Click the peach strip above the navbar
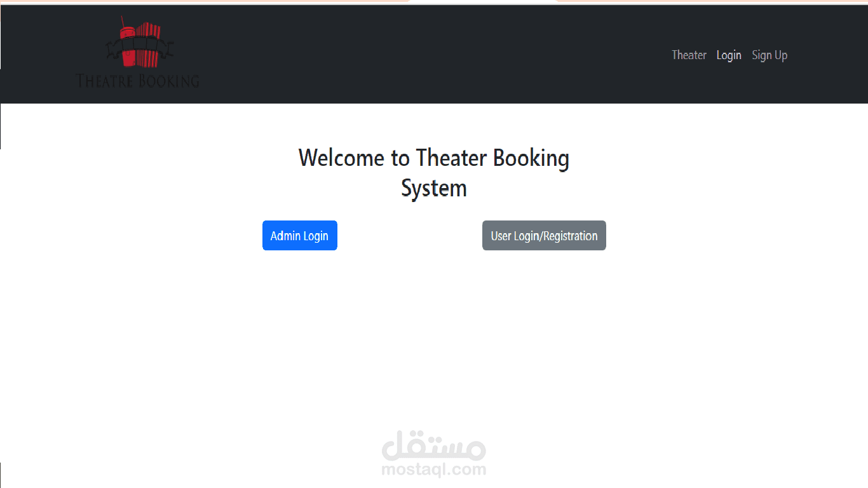This screenshot has height=488, width=868. click(x=191, y=3)
